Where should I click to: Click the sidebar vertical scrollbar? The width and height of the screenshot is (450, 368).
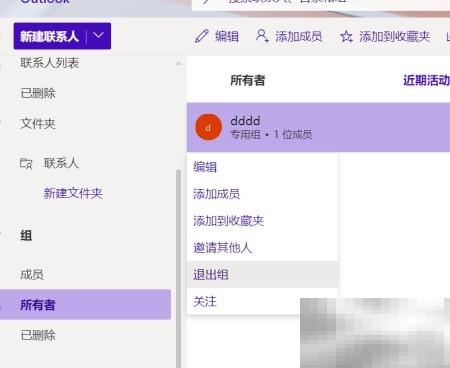pos(179,269)
